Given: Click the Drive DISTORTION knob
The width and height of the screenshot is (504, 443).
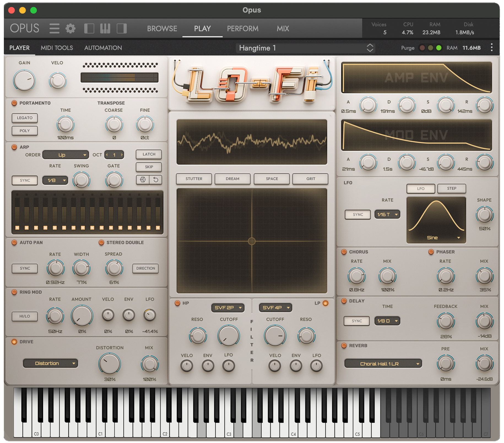Looking at the screenshot, I should pyautogui.click(x=109, y=364).
